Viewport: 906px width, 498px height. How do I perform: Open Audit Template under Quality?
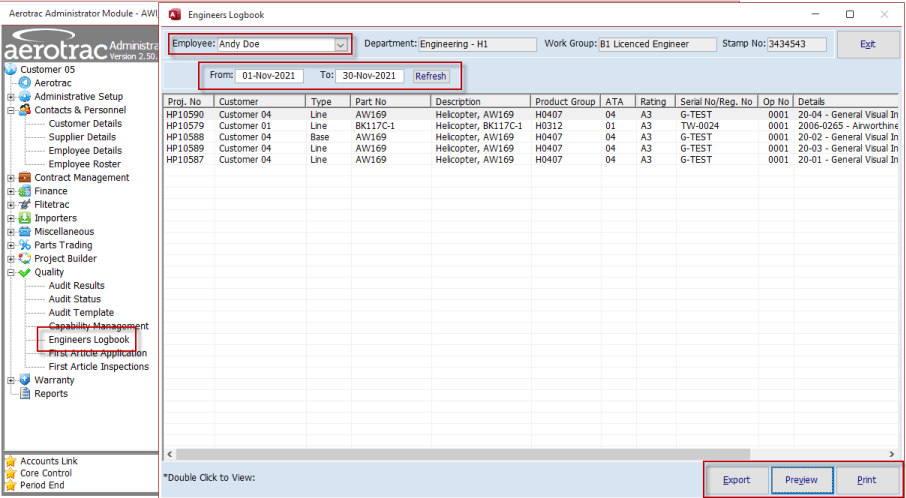(x=81, y=313)
